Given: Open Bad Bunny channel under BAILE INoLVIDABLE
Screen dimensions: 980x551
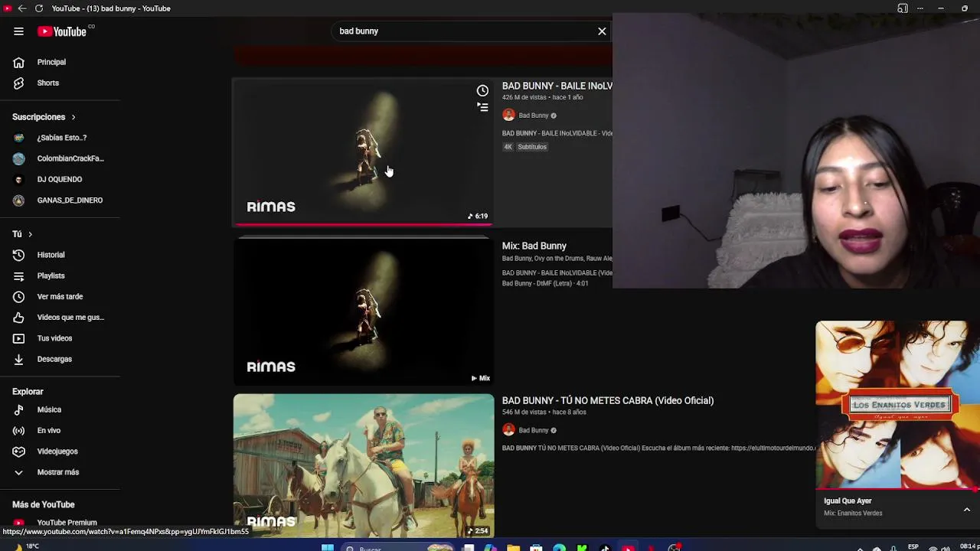Looking at the screenshot, I should (534, 116).
